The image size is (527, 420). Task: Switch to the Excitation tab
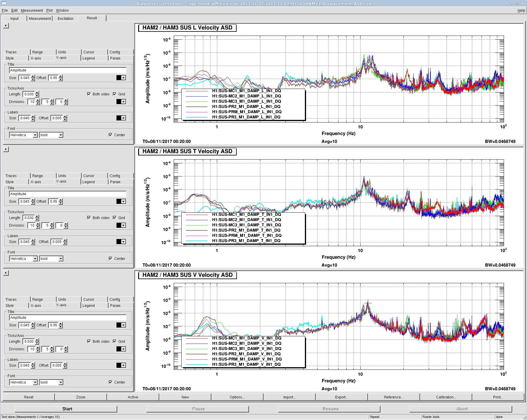tap(66, 18)
